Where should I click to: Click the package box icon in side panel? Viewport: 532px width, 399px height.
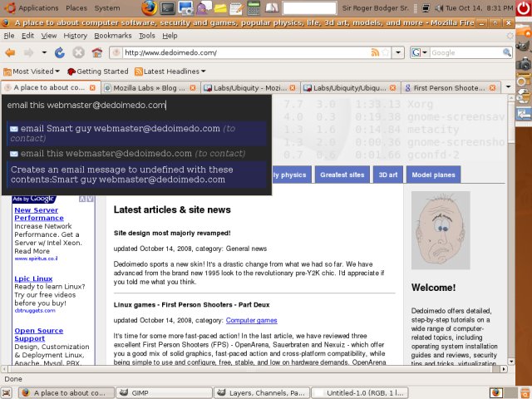click(x=523, y=97)
